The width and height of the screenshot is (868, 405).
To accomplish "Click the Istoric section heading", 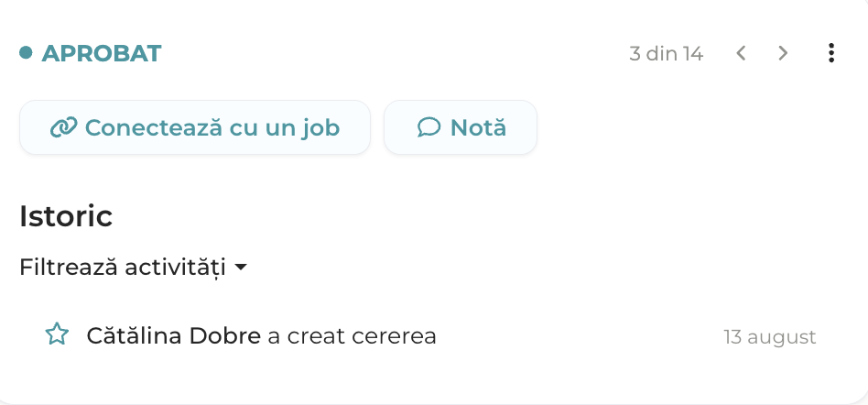I will tap(66, 216).
